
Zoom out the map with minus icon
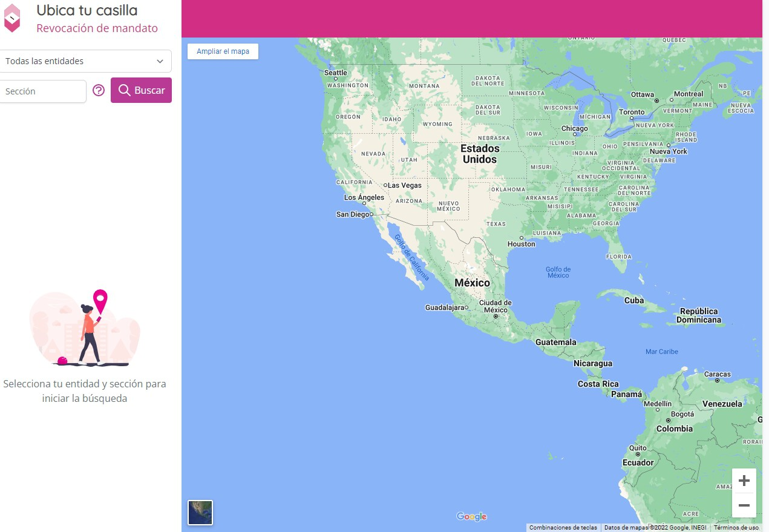pos(744,505)
